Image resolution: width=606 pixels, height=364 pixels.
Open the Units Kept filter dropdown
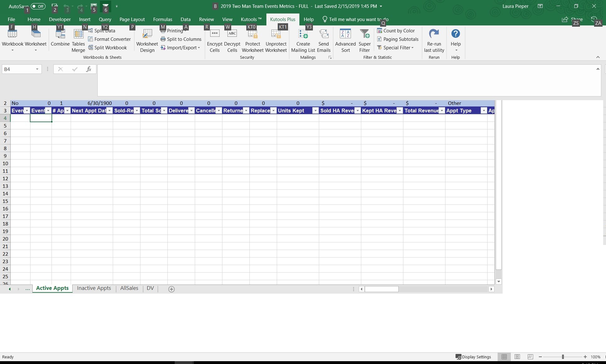click(315, 111)
